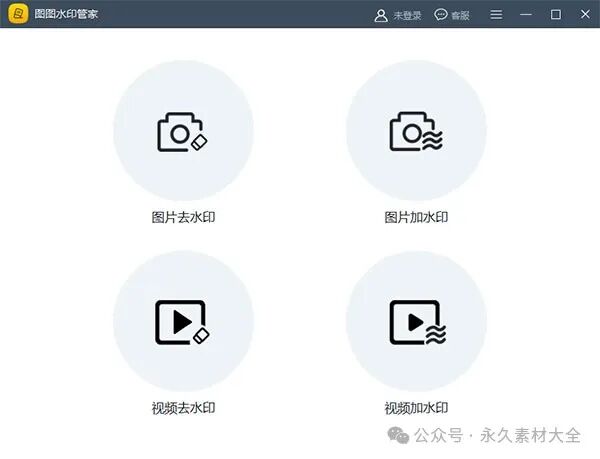Click the 图图水印管家 title text
The image size is (600, 459).
point(66,14)
